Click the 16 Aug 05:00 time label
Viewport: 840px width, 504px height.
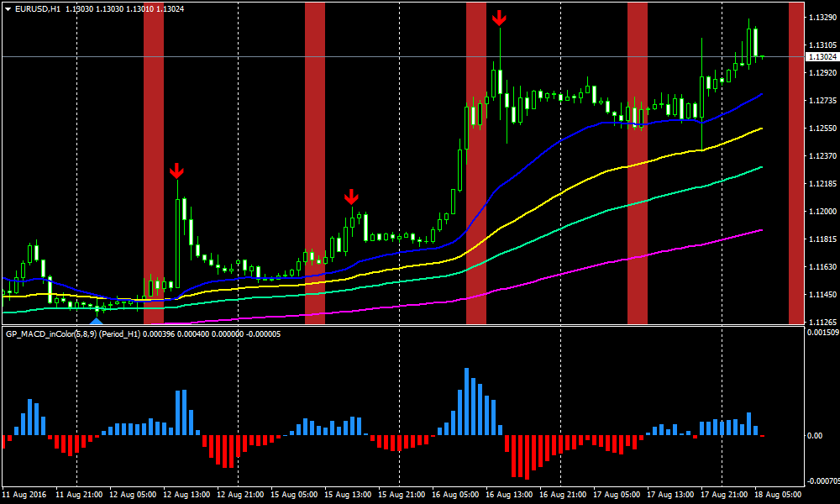[454, 496]
